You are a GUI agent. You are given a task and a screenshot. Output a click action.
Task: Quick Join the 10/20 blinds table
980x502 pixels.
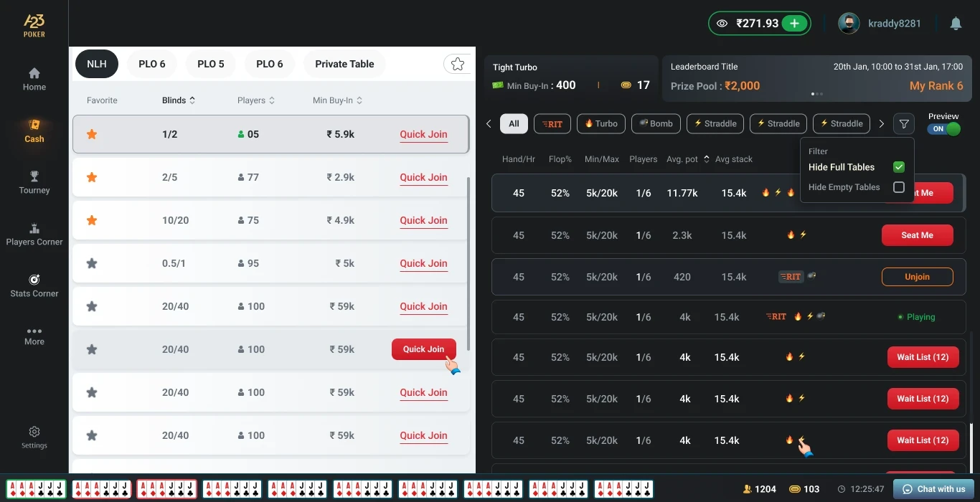point(423,220)
